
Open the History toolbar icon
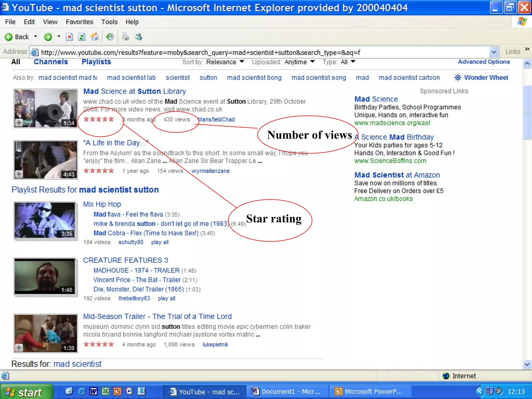(110, 37)
